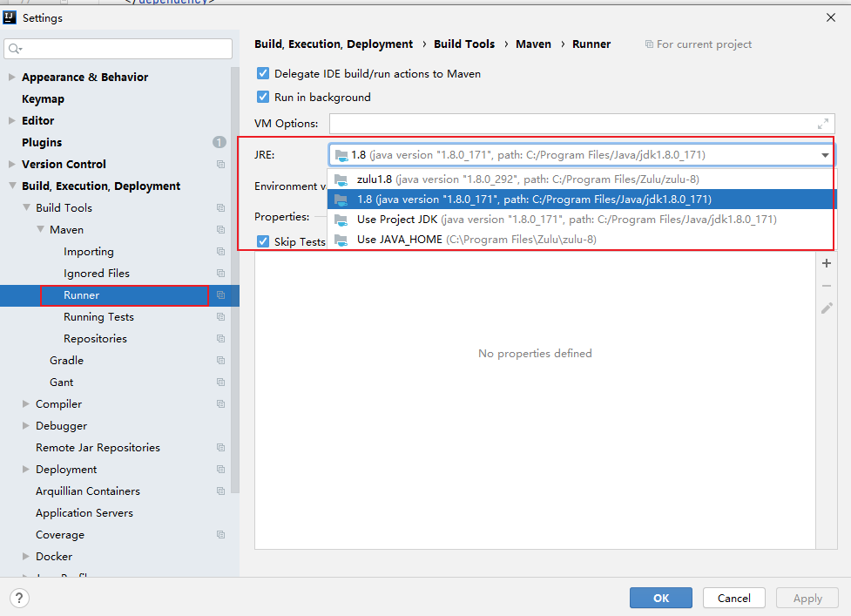Click the settings tree vertical scrollbar
The image size is (851, 616).
pos(234,280)
